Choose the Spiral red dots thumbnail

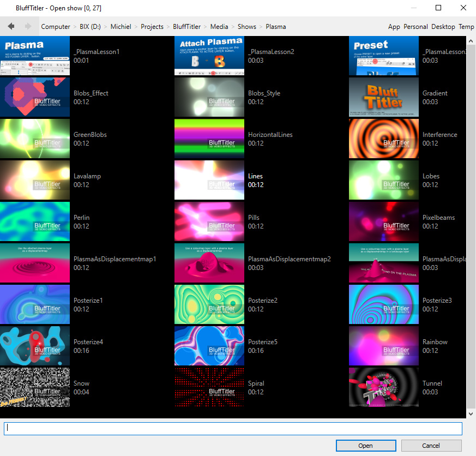pos(209,388)
